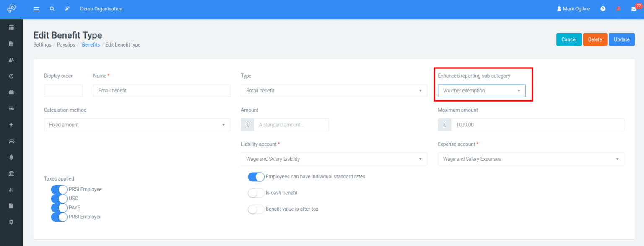Enable the Is cash benefit toggle
Viewport: 644px width, 246px height.
pos(256,193)
